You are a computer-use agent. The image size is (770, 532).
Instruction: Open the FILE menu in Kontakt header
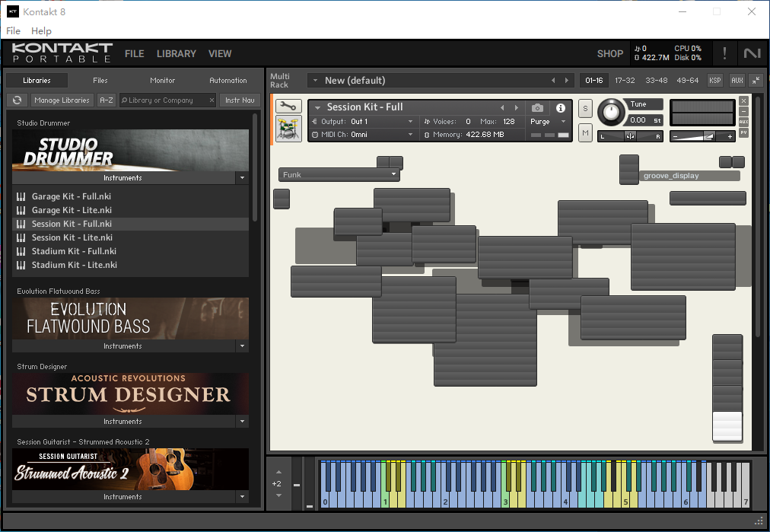(134, 53)
